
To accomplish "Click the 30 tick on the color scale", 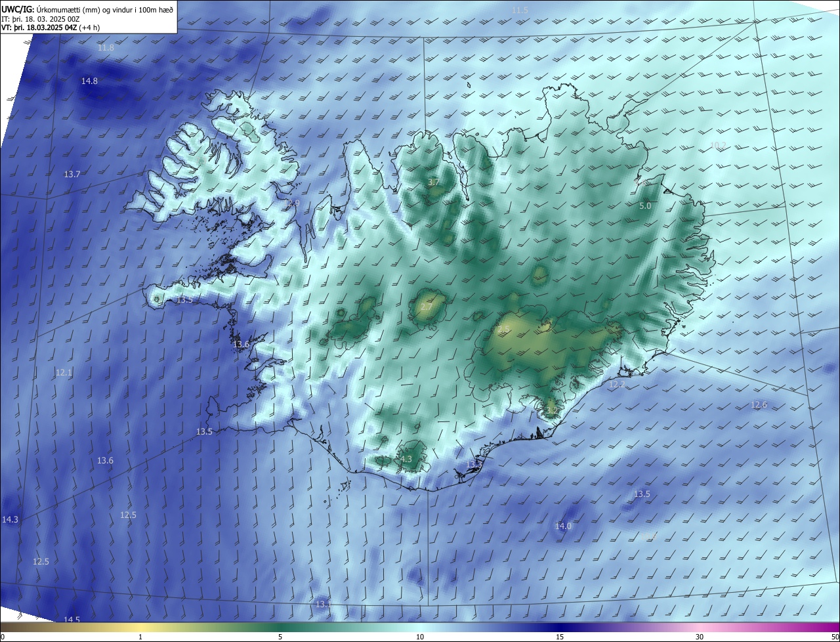I will 700,637.
